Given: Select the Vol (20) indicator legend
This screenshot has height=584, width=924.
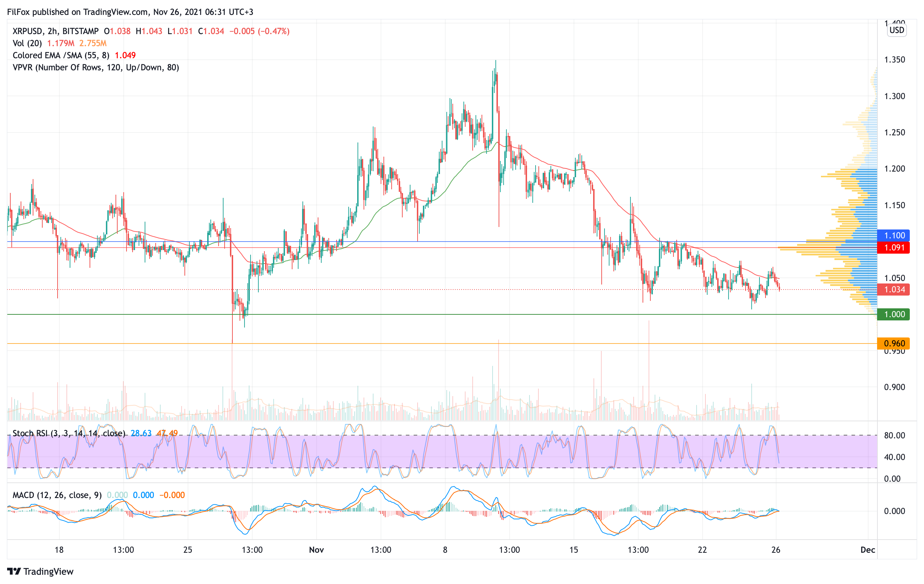Looking at the screenshot, I should 27,43.
